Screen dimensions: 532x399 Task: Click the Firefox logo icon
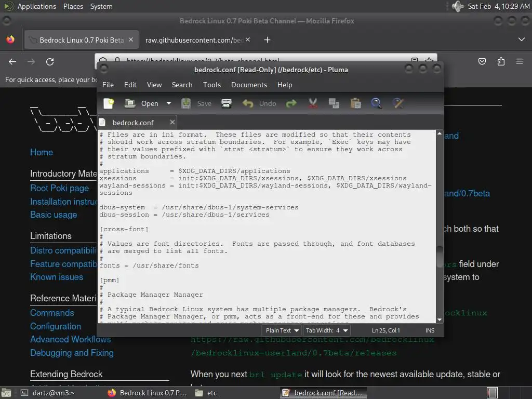coord(10,39)
